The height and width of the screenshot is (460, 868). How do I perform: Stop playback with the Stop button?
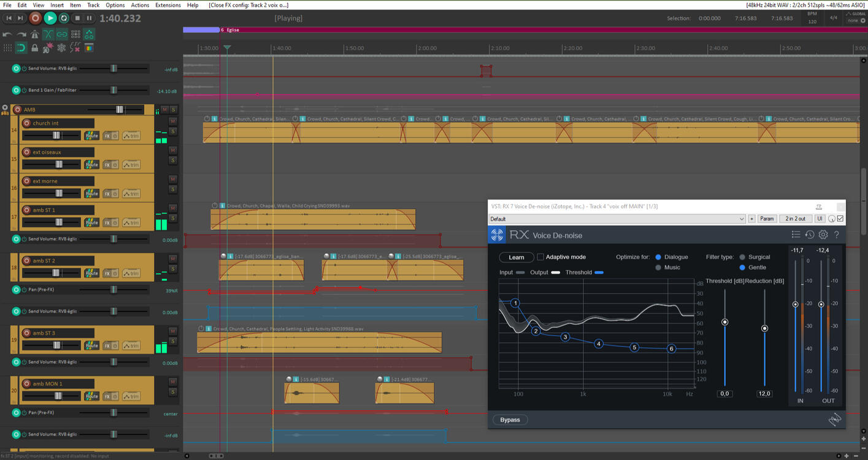tap(77, 18)
